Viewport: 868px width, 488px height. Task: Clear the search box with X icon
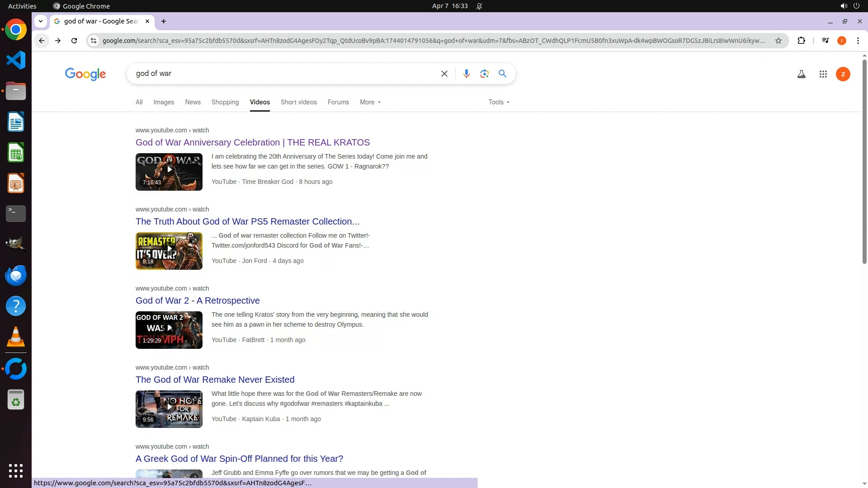click(x=444, y=74)
